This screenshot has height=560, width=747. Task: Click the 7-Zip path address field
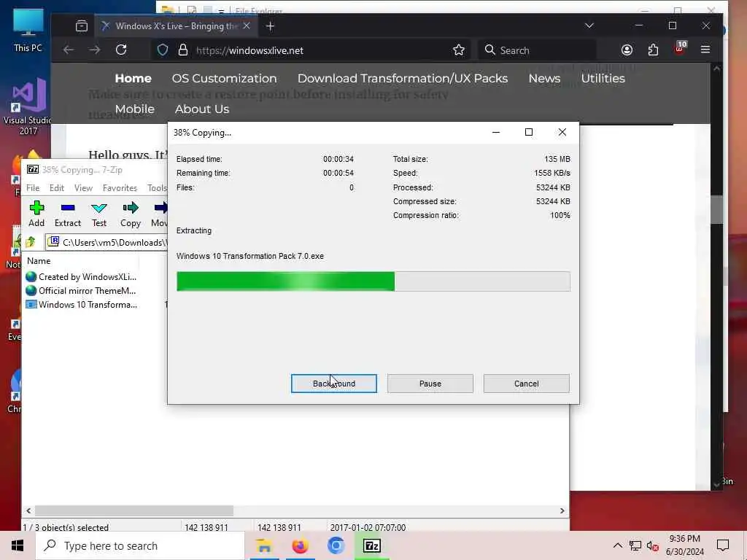click(107, 242)
